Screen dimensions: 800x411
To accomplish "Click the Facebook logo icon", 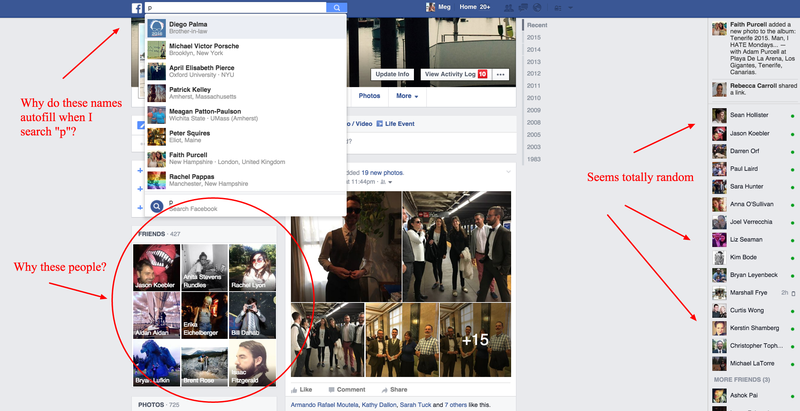I will click(x=137, y=8).
